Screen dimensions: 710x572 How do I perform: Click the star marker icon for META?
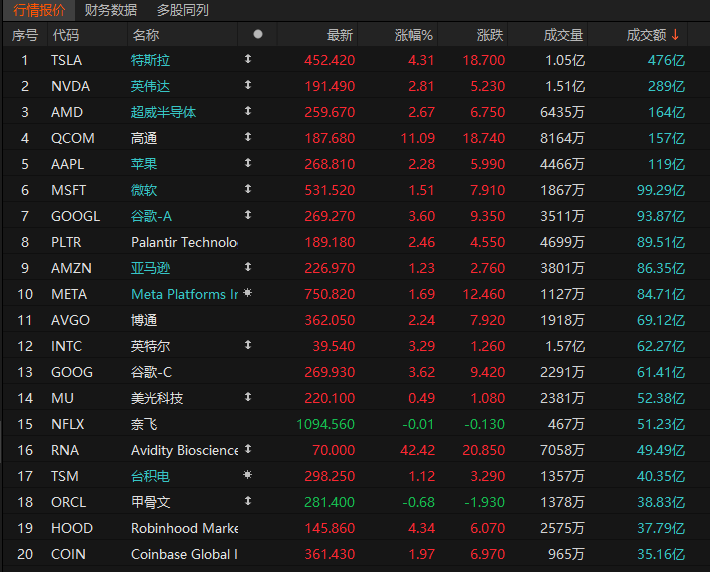(x=248, y=293)
